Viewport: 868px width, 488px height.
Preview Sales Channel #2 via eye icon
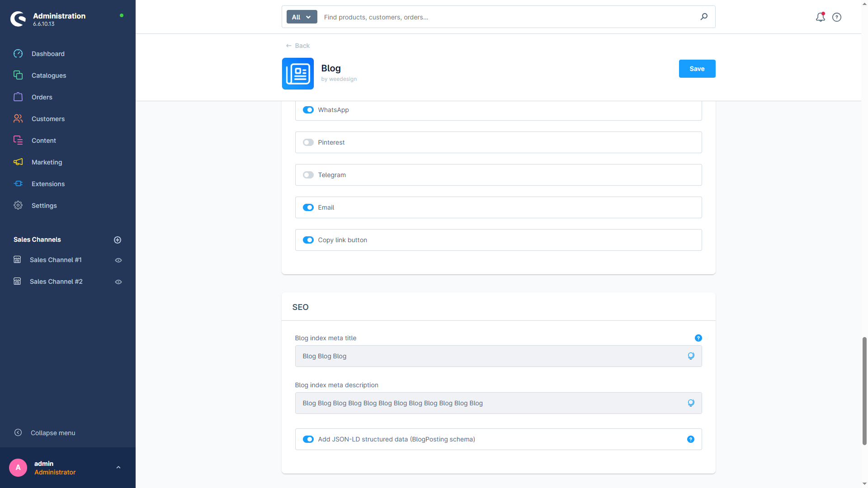(118, 282)
